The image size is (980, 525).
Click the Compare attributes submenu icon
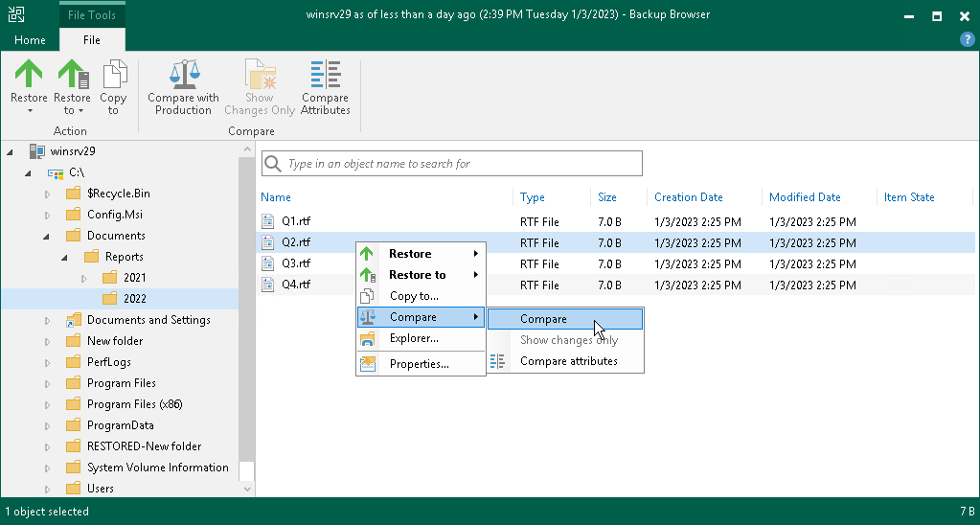click(497, 361)
